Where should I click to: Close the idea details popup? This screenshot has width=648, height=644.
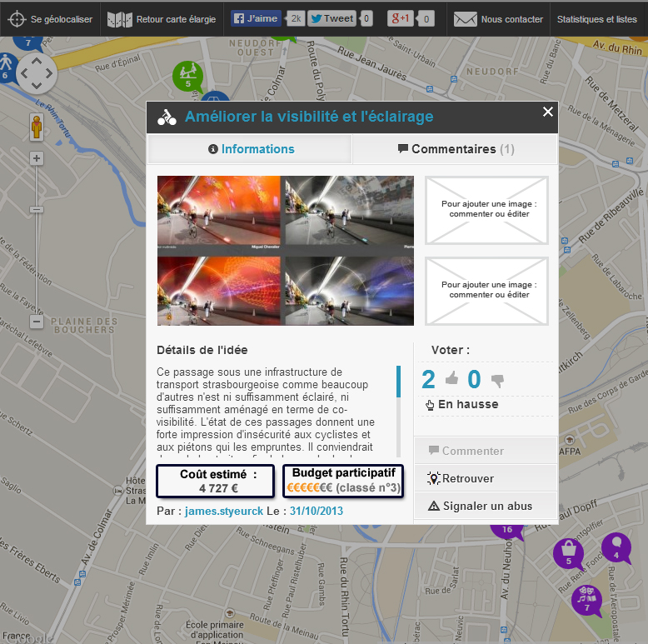coord(547,112)
